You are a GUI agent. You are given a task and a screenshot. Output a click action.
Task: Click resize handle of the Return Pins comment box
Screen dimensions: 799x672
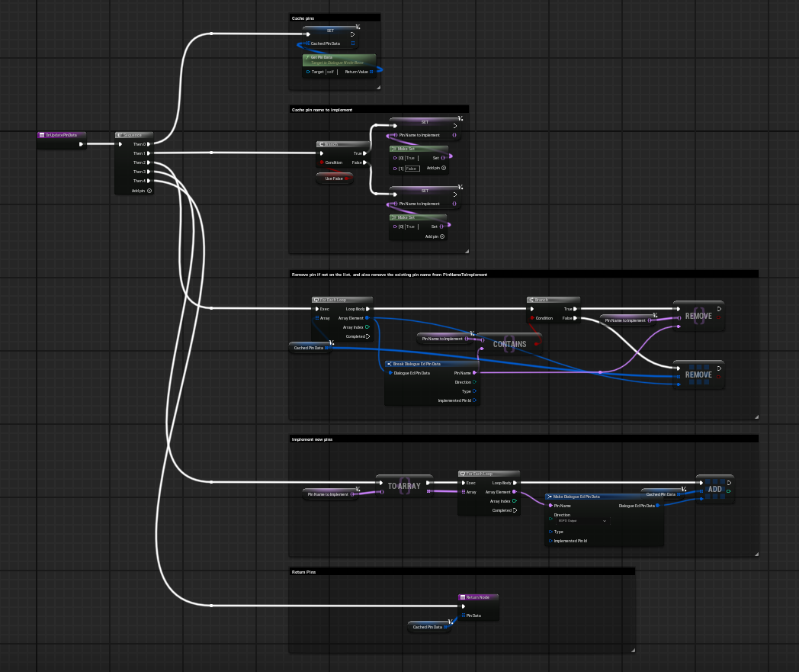pyautogui.click(x=632, y=649)
